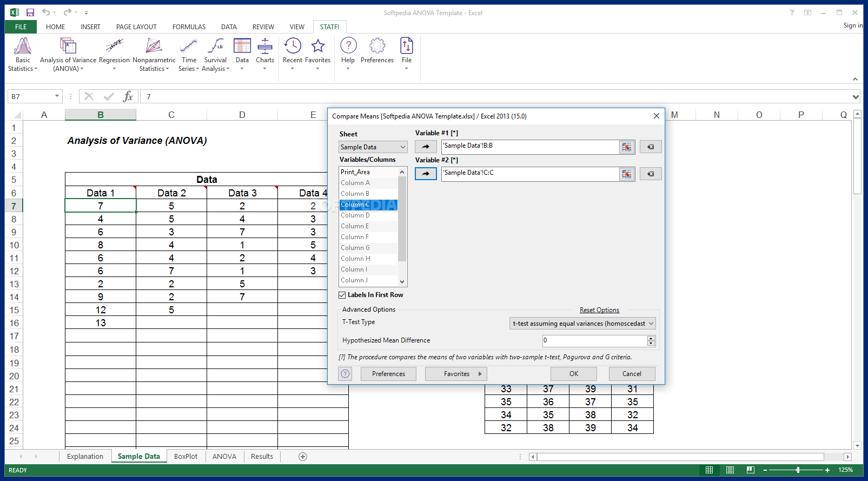Image resolution: width=868 pixels, height=481 pixels.
Task: Select Print_Area in variables list
Action: (x=368, y=172)
